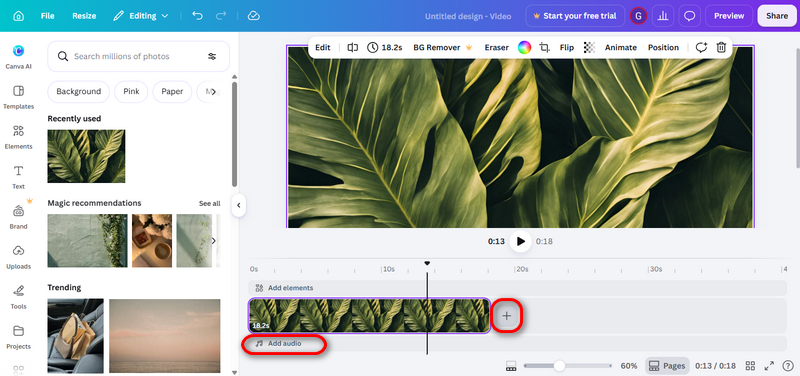This screenshot has height=376, width=800.
Task: Click the Add elements track
Action: point(517,288)
